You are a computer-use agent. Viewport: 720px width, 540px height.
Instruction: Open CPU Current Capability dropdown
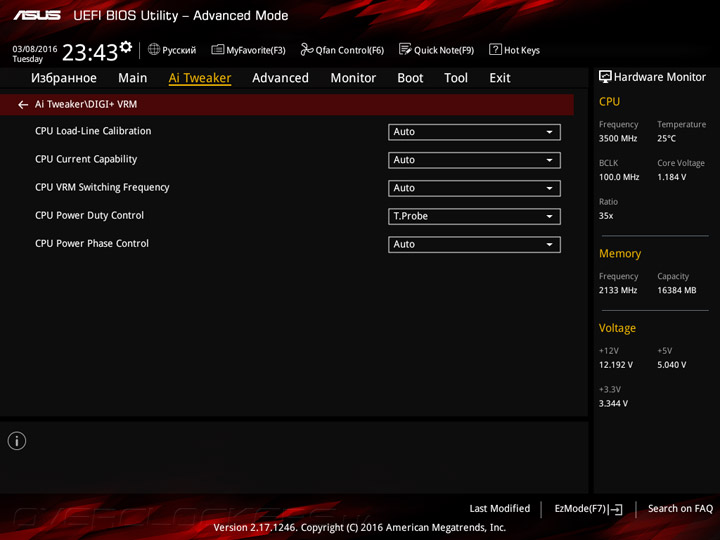[474, 160]
